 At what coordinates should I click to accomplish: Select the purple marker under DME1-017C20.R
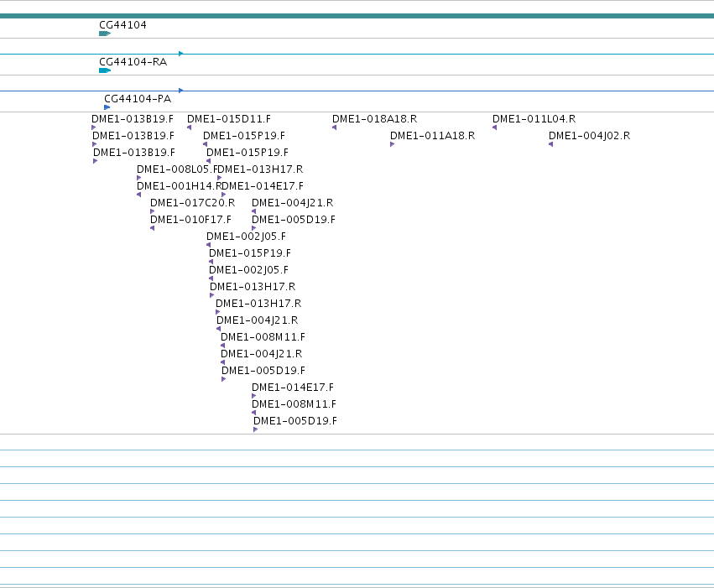point(152,211)
